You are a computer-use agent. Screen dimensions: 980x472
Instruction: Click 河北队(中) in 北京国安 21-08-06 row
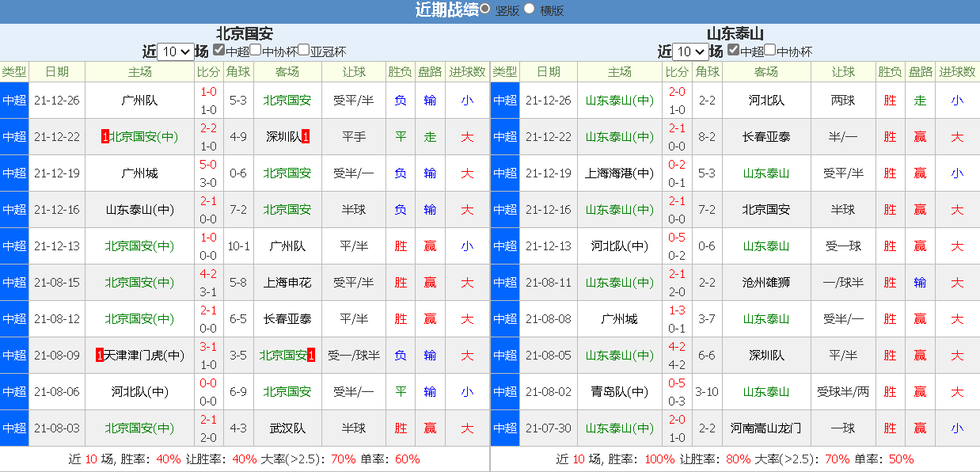click(x=140, y=392)
